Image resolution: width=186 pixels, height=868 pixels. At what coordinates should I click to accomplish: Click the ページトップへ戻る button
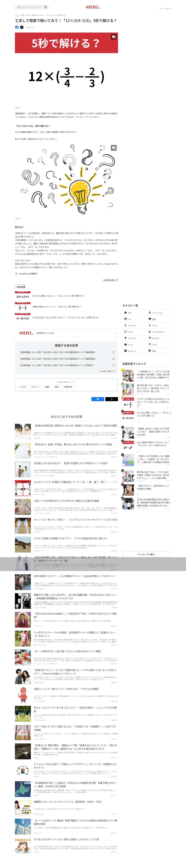coord(146,554)
